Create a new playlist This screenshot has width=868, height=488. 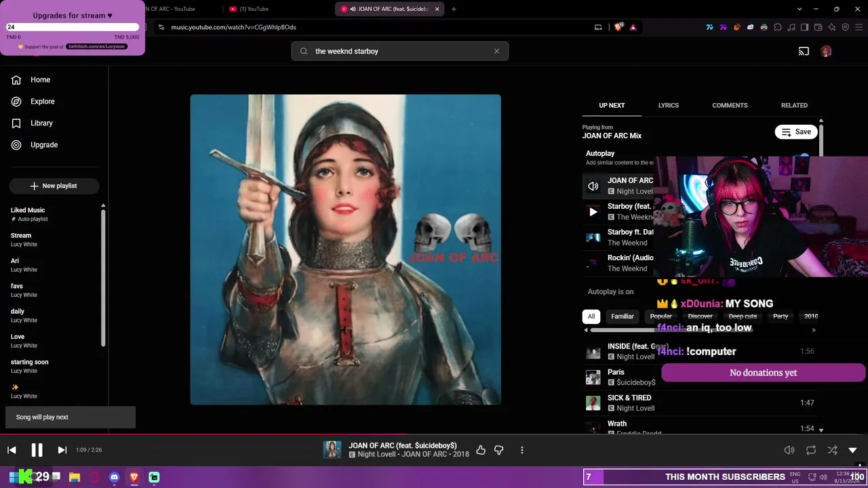coord(54,186)
